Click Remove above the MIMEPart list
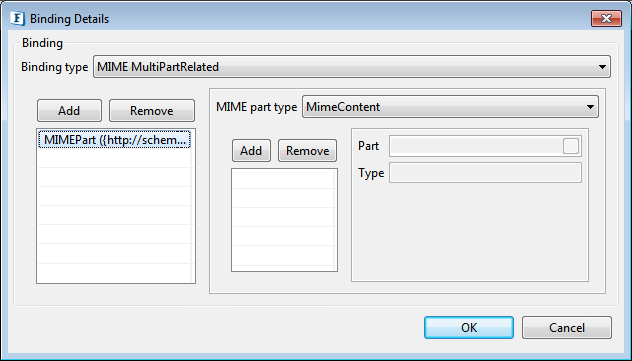Viewport: 632px width, 361px height. click(152, 110)
